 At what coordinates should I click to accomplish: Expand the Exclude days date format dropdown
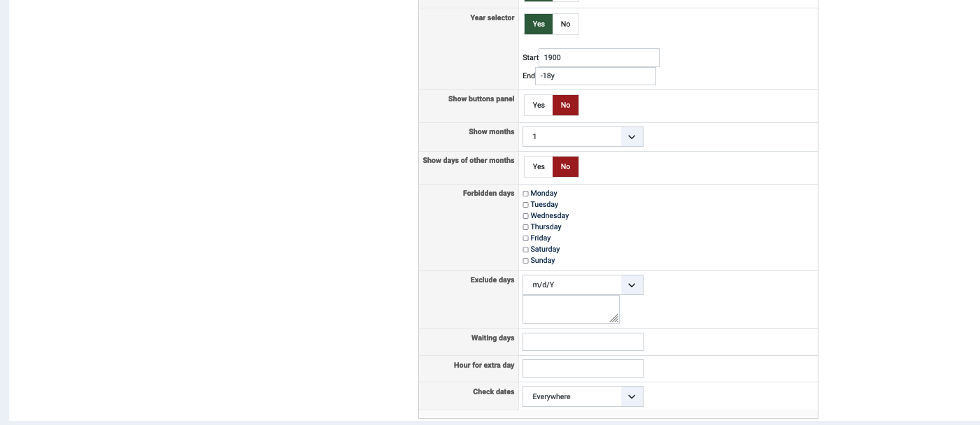pos(582,285)
